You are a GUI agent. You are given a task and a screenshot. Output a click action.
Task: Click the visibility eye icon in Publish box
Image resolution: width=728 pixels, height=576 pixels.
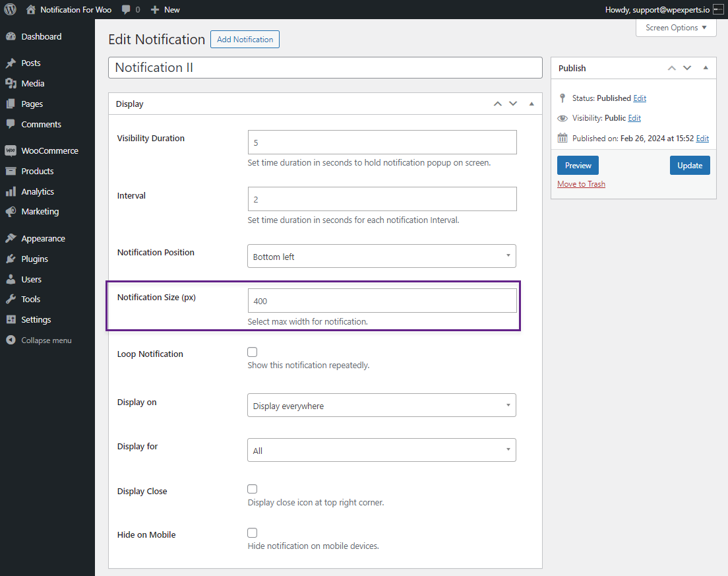coord(562,118)
